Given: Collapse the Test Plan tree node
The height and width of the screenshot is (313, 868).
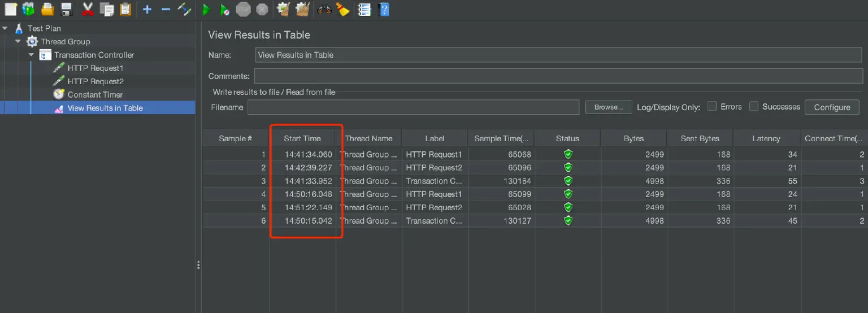Looking at the screenshot, I should (x=5, y=28).
